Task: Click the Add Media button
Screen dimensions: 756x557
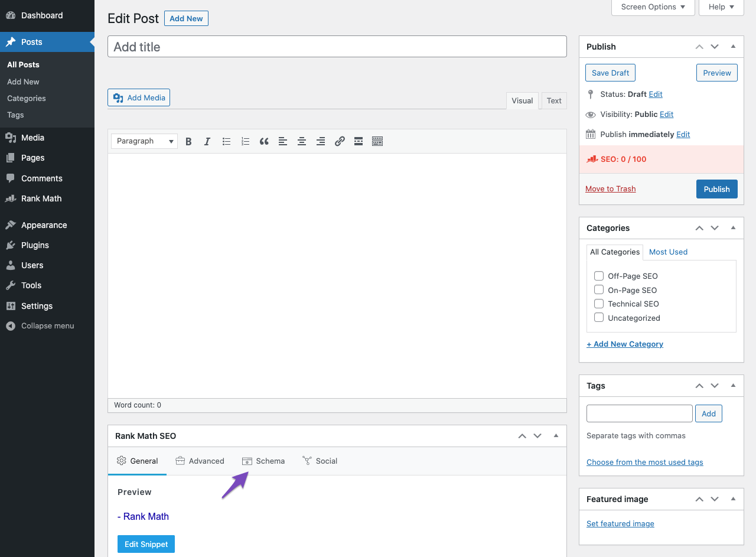Action: (139, 97)
